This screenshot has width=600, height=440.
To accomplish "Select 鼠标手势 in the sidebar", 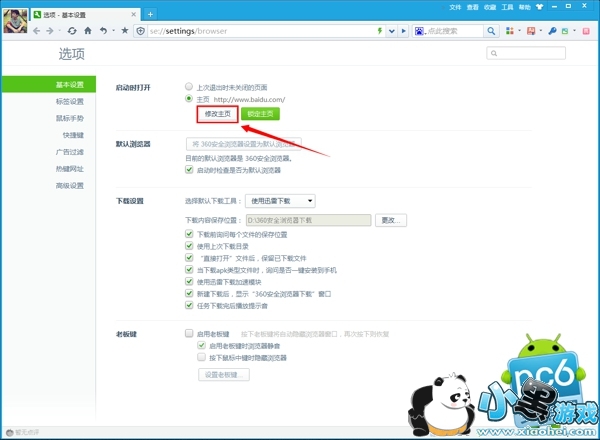I will click(x=70, y=118).
